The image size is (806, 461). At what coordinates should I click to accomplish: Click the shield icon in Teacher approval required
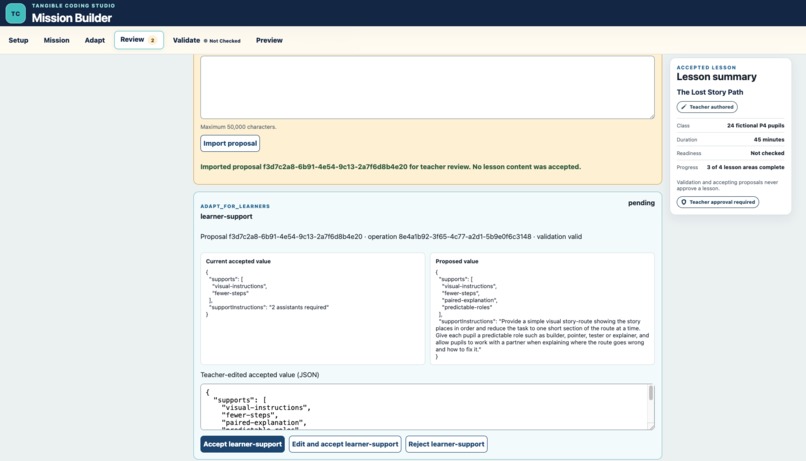click(x=684, y=202)
